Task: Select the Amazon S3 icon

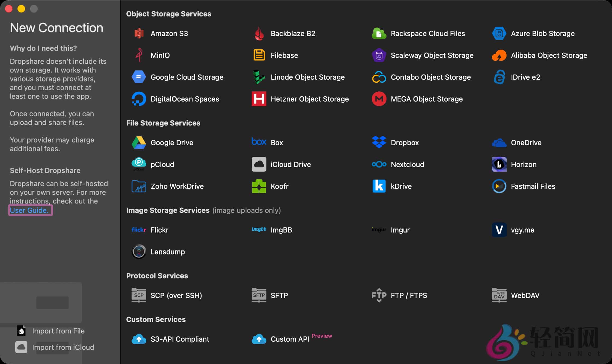Action: tap(139, 34)
